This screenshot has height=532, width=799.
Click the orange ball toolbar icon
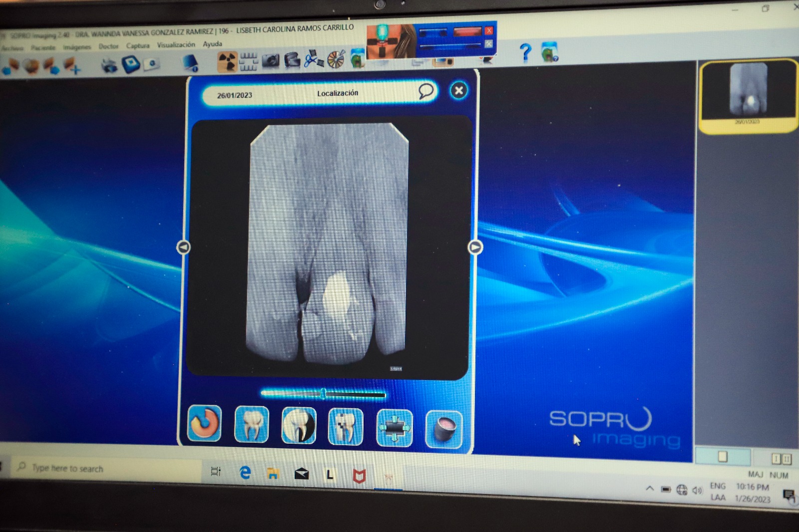tap(31, 66)
